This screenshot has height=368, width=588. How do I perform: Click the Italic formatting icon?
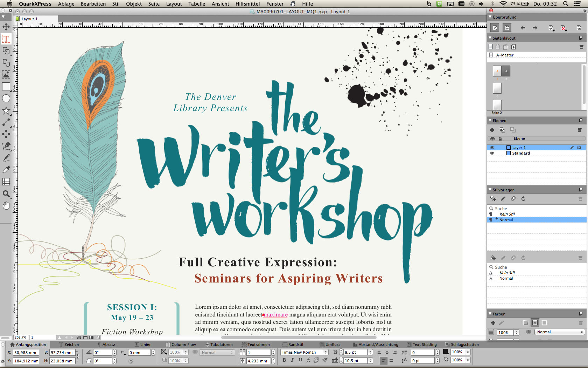tap(292, 360)
